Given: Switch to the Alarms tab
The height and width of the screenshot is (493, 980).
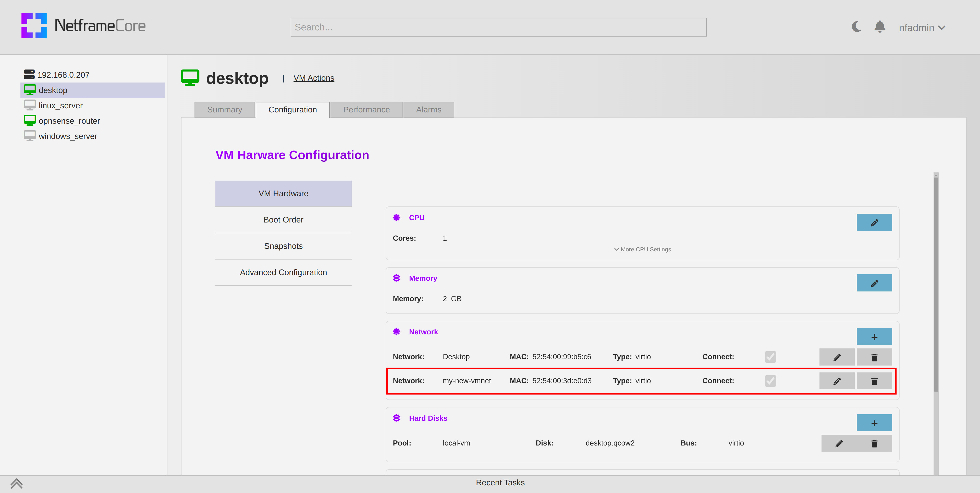Looking at the screenshot, I should point(429,110).
